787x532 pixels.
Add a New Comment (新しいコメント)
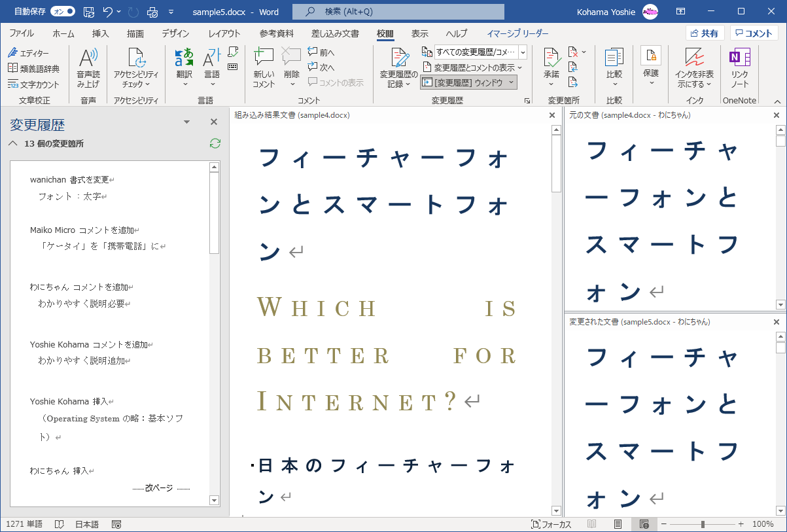pos(264,69)
